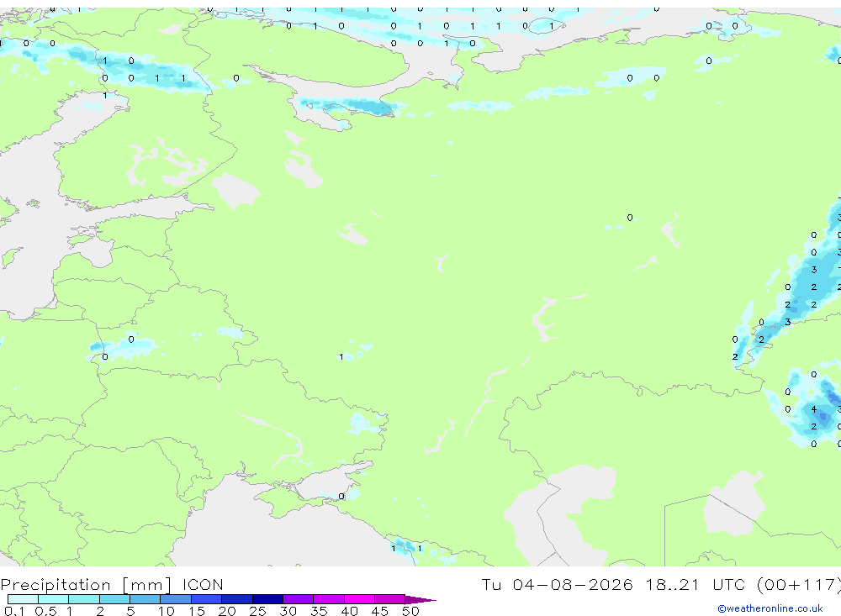Click the 30–35 mm legend color swatch
The width and height of the screenshot is (841, 616).
299,599
